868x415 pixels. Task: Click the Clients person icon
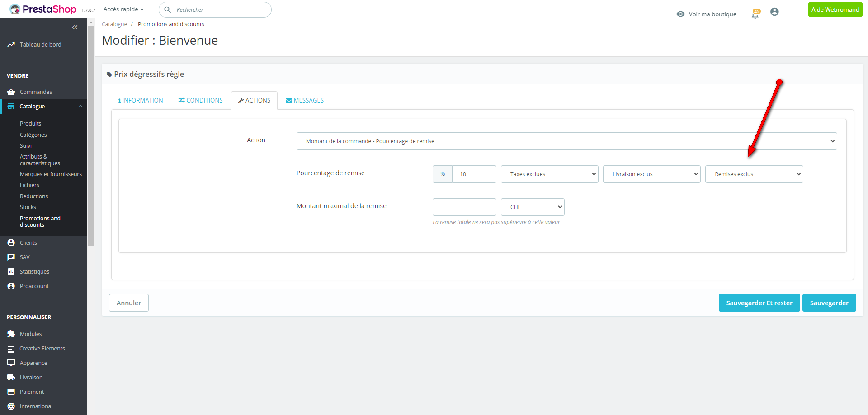11,243
